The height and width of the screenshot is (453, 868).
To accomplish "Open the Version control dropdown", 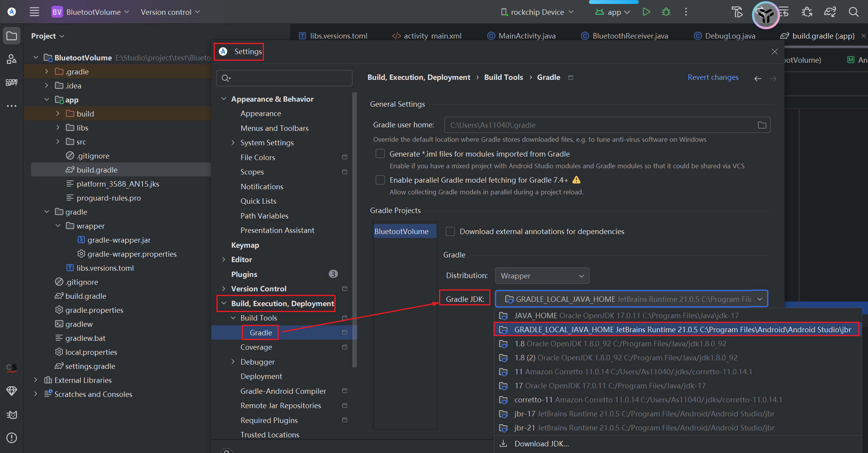I will click(x=170, y=12).
